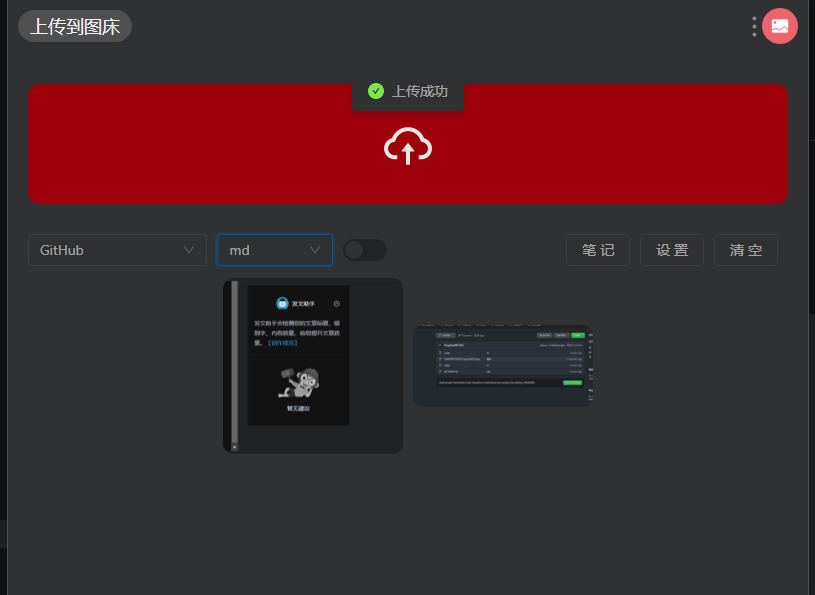
Task: Click the green checkmark on the success toast
Action: pos(375,90)
